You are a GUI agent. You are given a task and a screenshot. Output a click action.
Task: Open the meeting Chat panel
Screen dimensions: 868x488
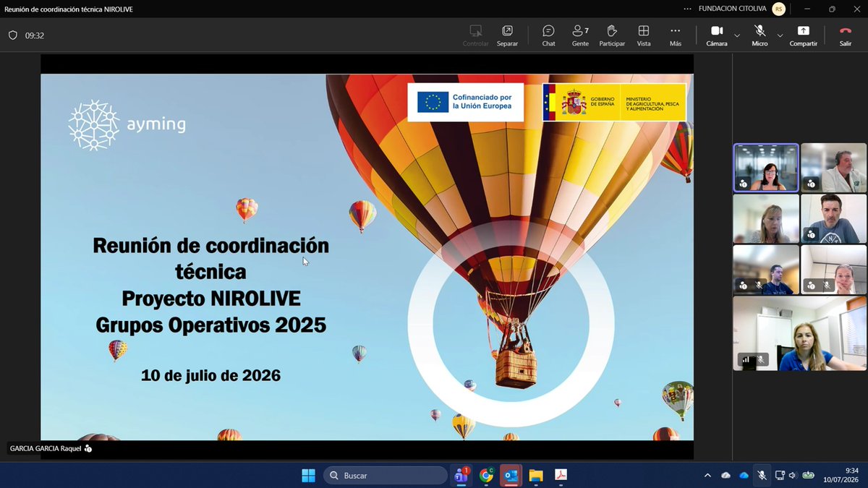[548, 35]
